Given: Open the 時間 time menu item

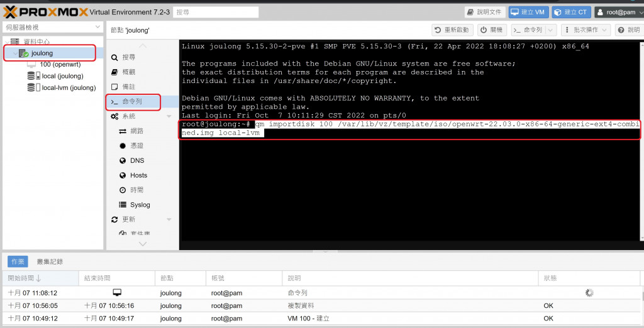Looking at the screenshot, I should [136, 190].
